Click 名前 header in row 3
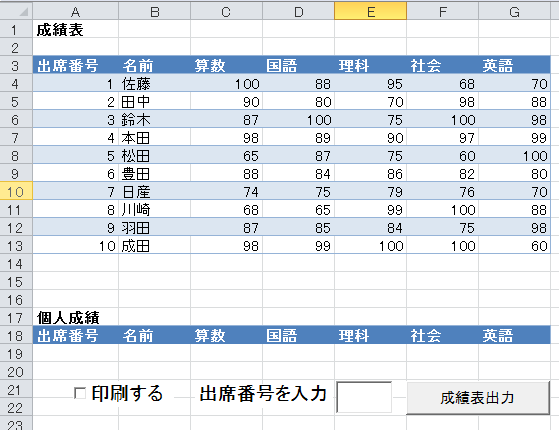This screenshot has width=559, height=430. tap(154, 65)
